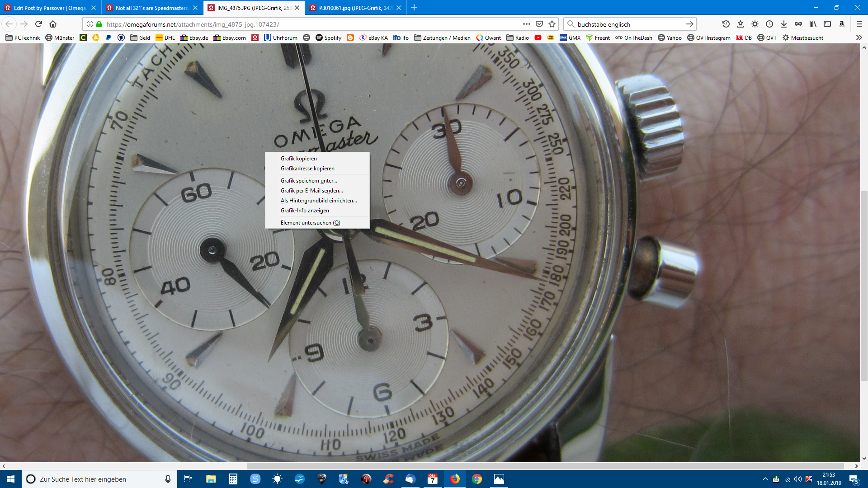Click the horizontal scrollbar thumb
Image resolution: width=868 pixels, height=488 pixels.
pyautogui.click(x=545, y=466)
